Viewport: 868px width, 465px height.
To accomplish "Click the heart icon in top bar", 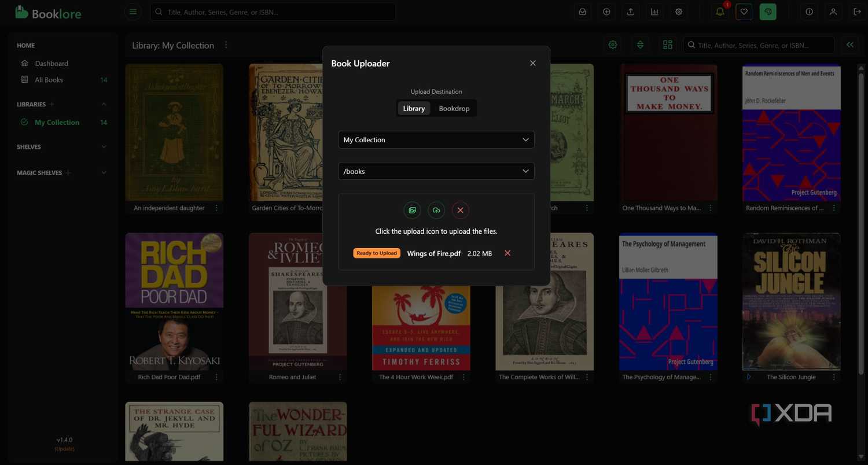I will [x=744, y=12].
